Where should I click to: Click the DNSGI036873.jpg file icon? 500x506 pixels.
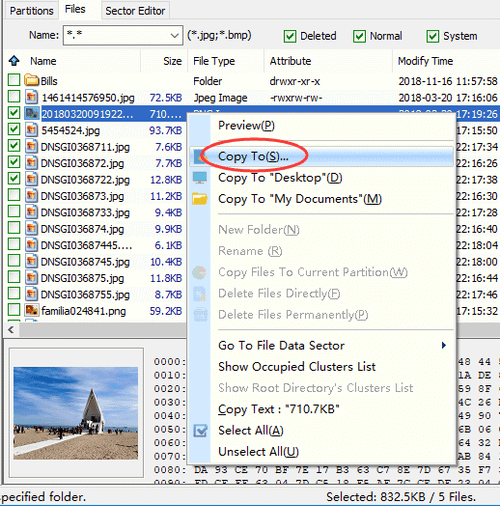tap(31, 195)
